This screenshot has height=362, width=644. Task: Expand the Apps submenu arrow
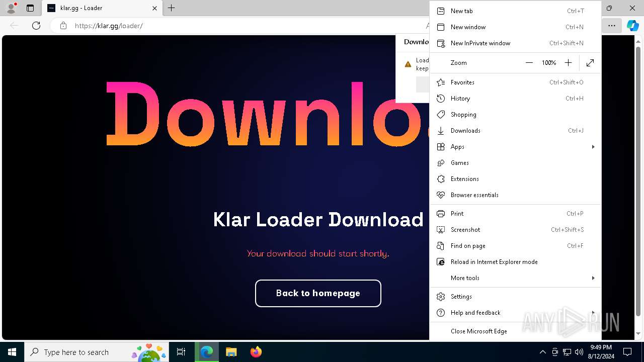point(593,147)
